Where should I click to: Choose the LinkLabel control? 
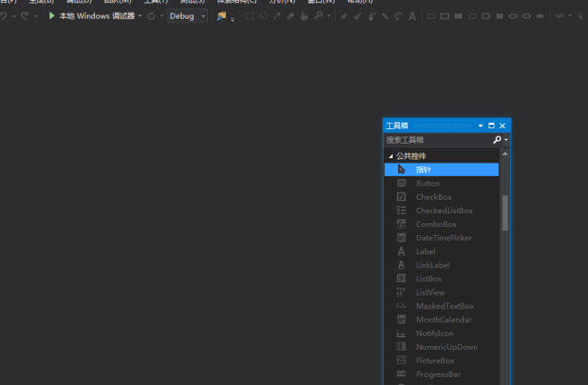coord(432,265)
